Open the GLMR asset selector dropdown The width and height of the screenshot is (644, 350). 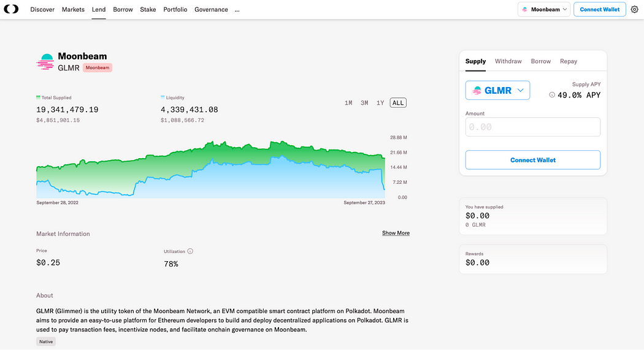(497, 90)
